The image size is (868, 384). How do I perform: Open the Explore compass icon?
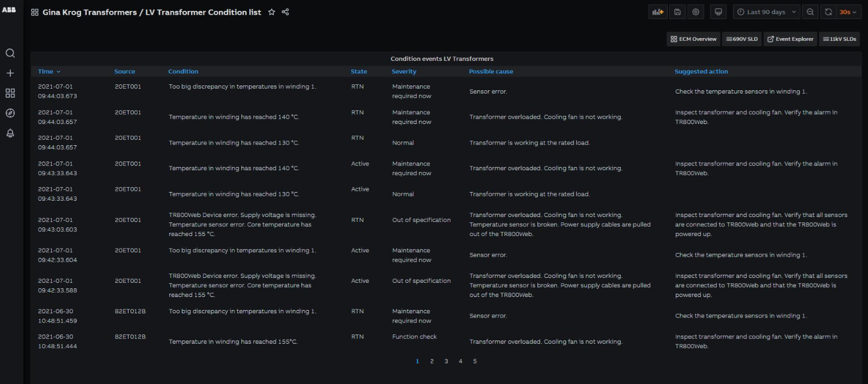click(x=10, y=113)
